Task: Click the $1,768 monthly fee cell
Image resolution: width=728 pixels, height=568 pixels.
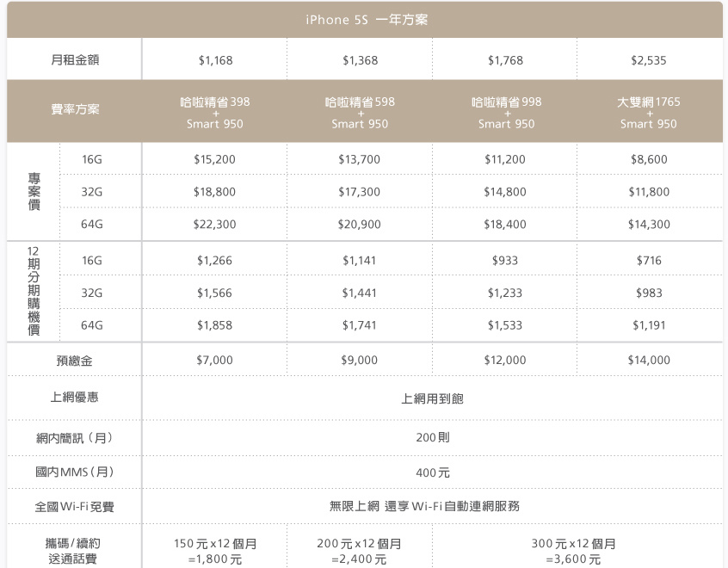Action: (505, 60)
